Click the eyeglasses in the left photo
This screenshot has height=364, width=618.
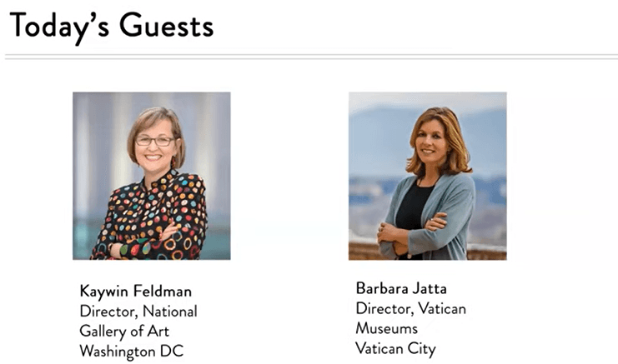155,141
